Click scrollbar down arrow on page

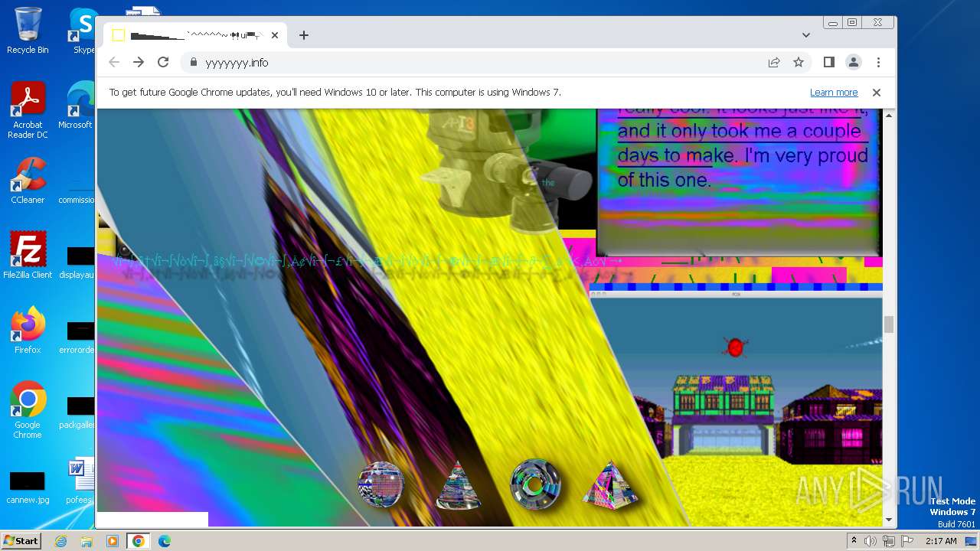pos(889,520)
